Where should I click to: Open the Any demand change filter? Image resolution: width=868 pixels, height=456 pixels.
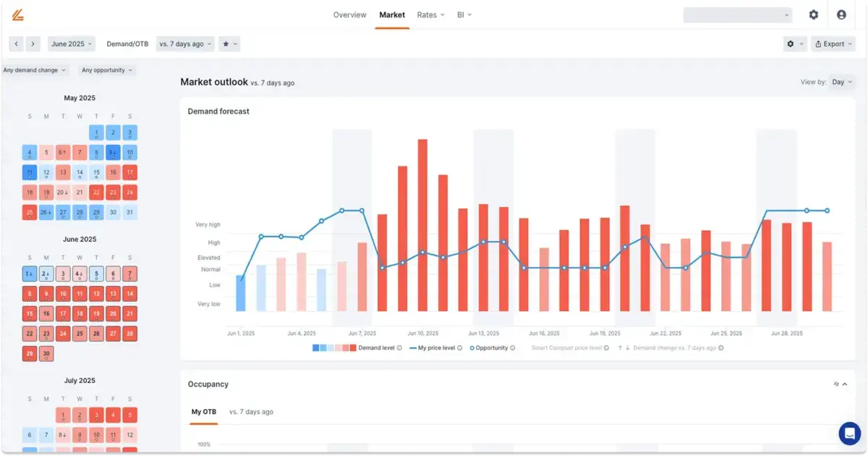[35, 70]
